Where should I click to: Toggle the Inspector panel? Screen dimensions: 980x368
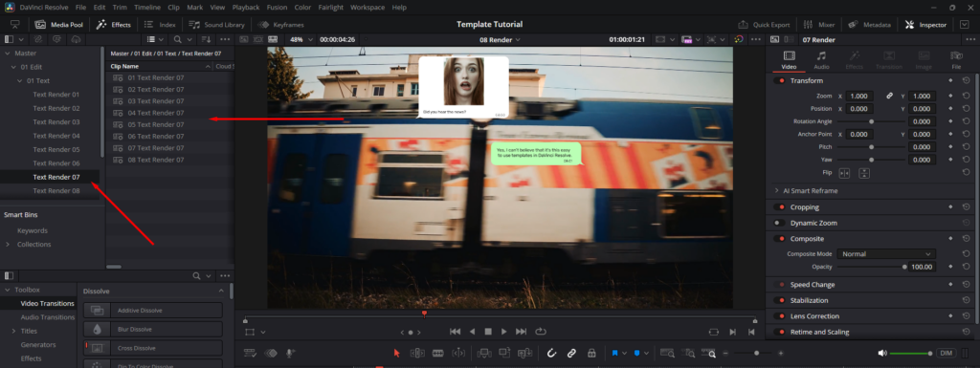[x=926, y=25]
